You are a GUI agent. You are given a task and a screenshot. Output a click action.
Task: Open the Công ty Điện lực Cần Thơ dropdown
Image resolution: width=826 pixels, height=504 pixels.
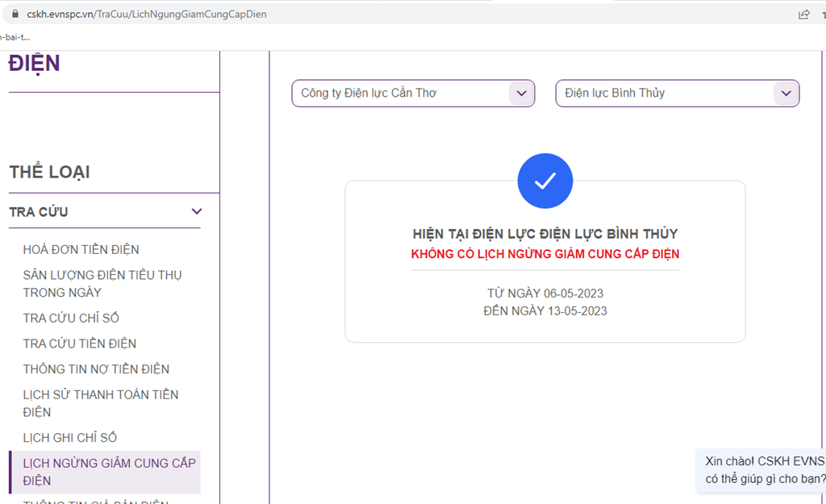(x=413, y=94)
